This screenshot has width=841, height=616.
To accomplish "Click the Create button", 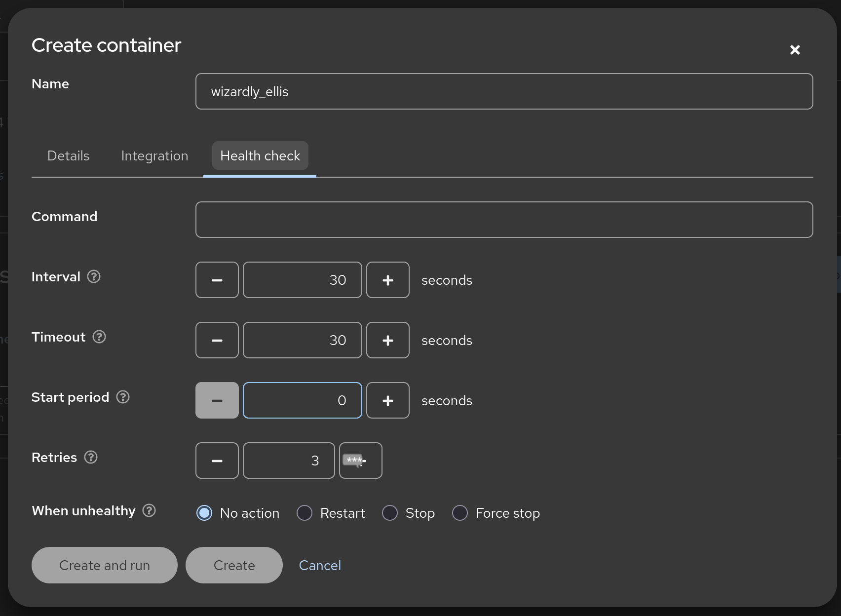I will point(234,565).
